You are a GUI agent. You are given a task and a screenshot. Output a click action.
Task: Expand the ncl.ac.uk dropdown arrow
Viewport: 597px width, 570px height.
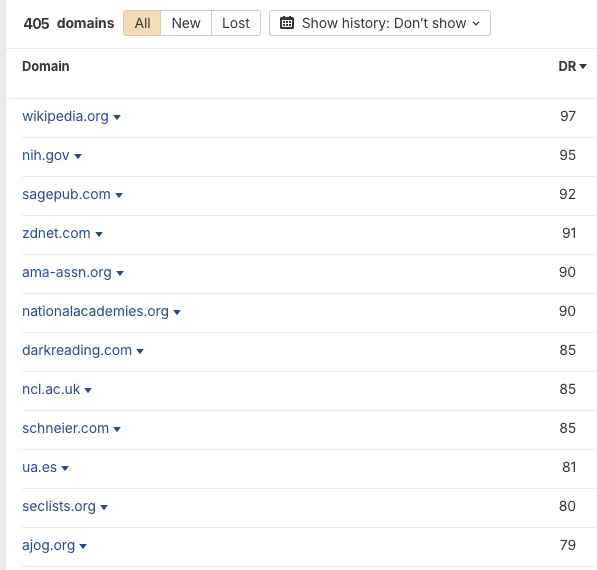pos(88,390)
